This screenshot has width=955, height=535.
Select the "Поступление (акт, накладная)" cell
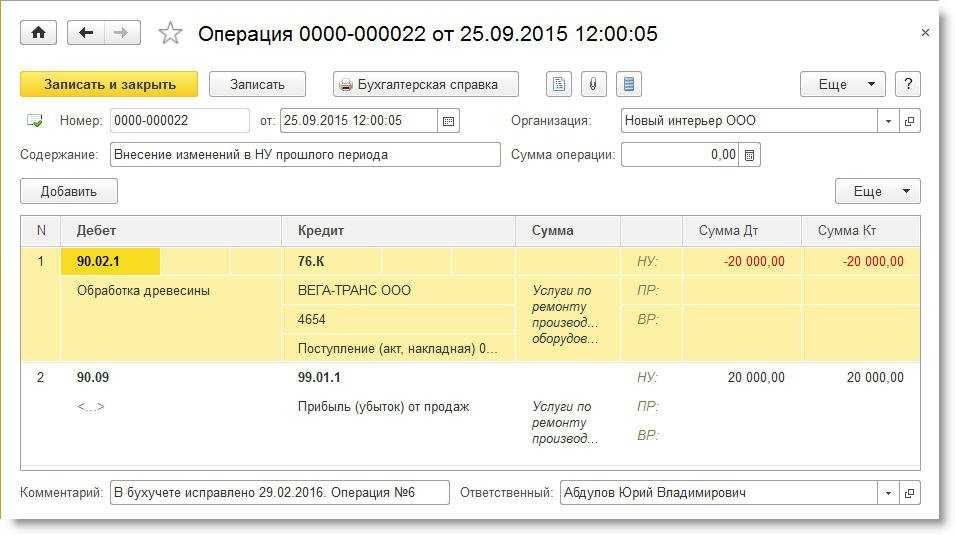(399, 349)
